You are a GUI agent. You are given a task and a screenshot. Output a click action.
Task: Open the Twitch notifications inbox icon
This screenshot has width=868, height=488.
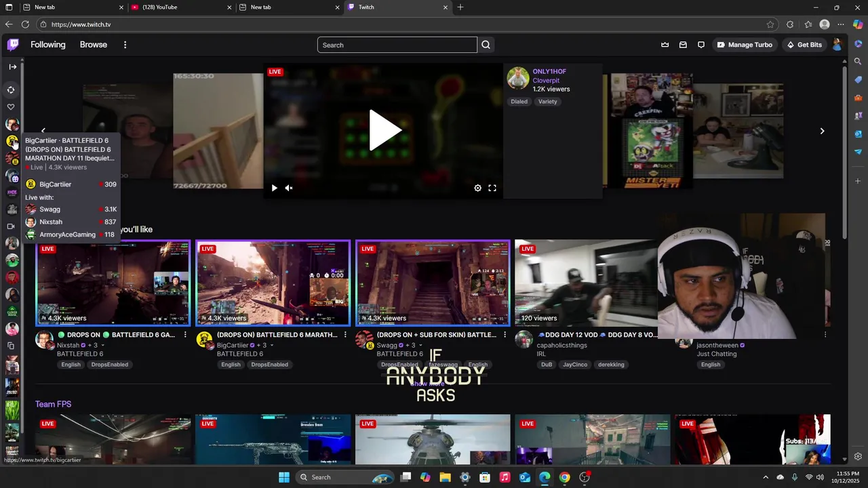click(683, 45)
